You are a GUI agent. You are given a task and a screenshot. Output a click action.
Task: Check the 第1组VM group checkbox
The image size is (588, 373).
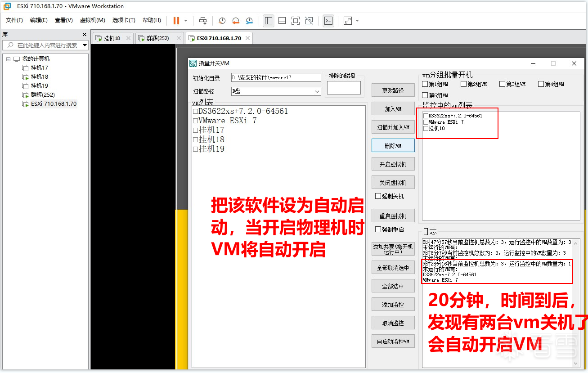tap(425, 84)
